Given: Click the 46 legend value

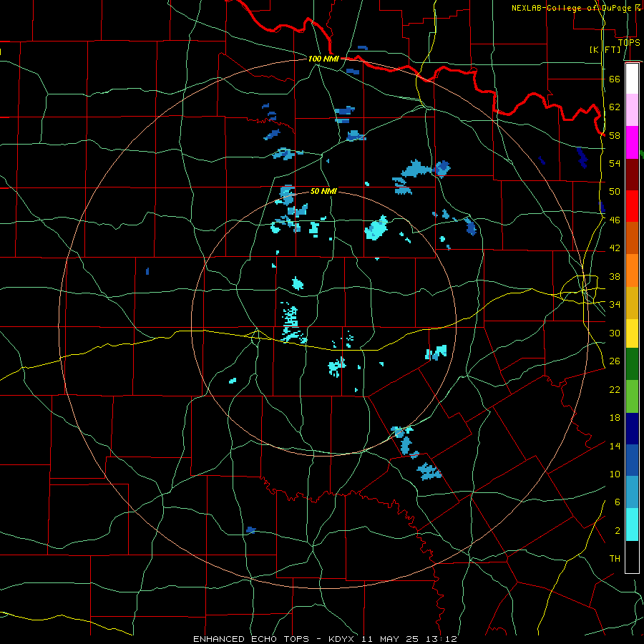Looking at the screenshot, I should pos(615,220).
